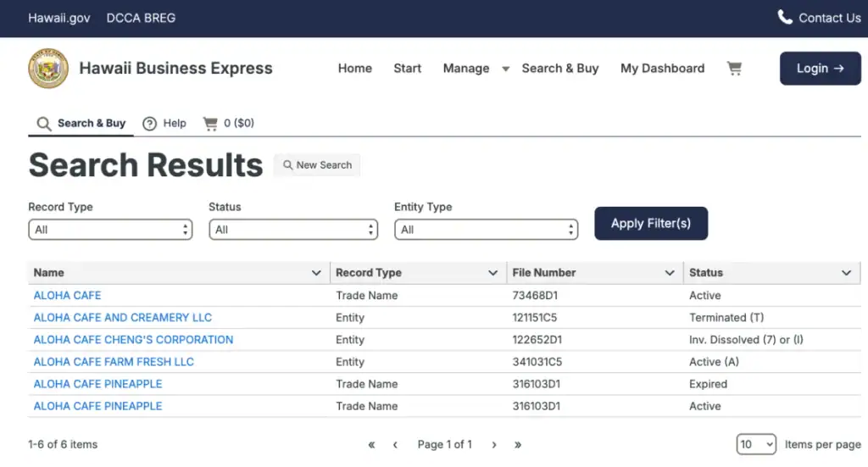Open the Status column header chevron

pos(846,273)
